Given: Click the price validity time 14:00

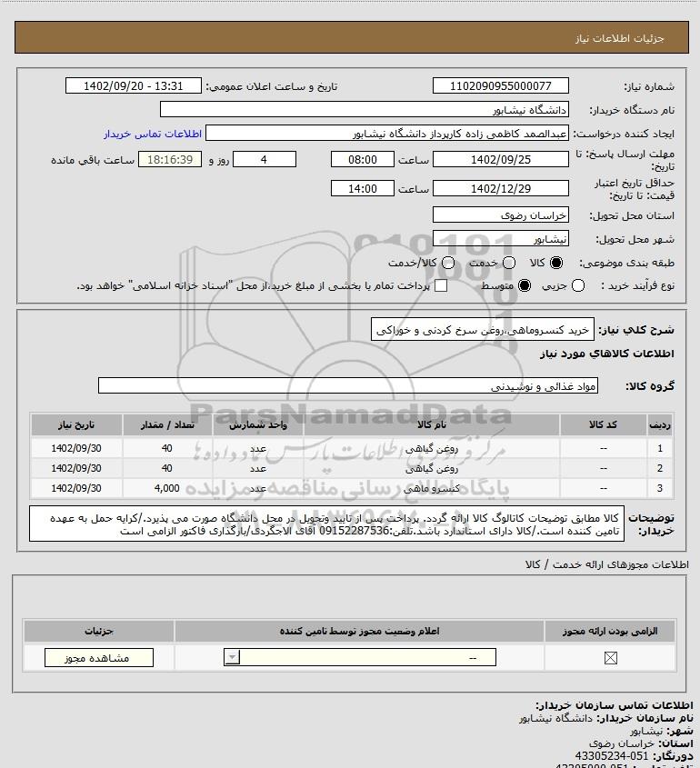Looking at the screenshot, I should coord(363,188).
